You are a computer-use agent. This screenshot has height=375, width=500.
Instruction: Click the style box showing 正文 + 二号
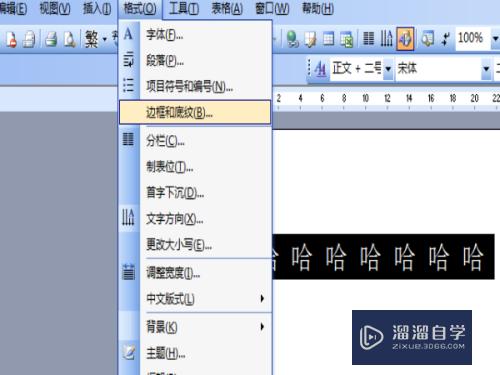[x=356, y=69]
